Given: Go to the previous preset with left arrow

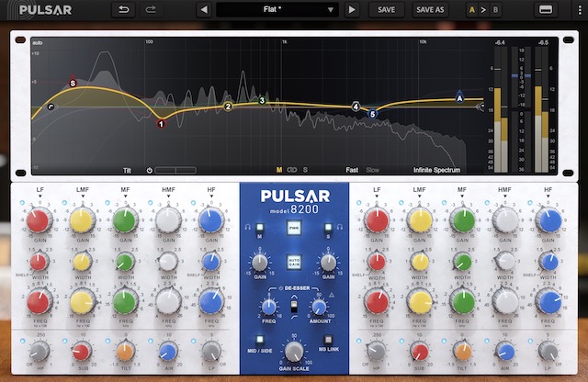Looking at the screenshot, I should (203, 9).
